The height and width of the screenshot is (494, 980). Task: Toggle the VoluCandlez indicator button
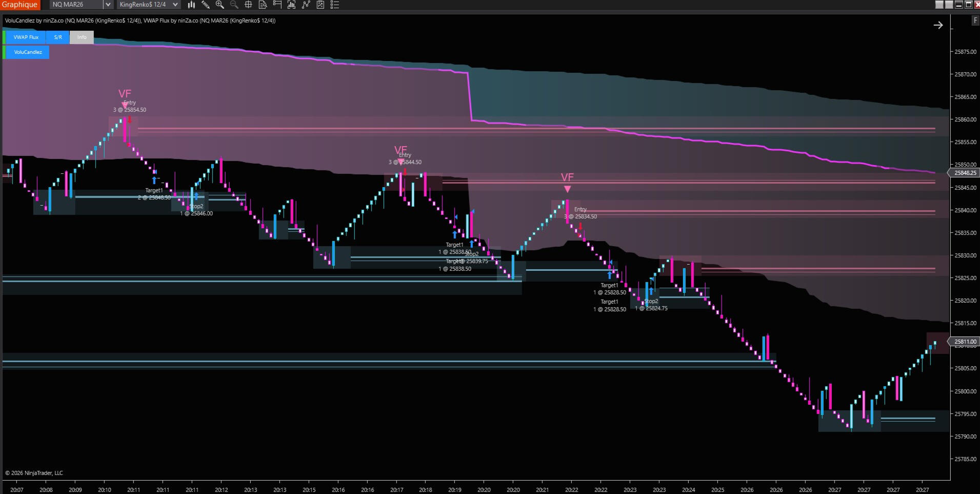click(28, 52)
